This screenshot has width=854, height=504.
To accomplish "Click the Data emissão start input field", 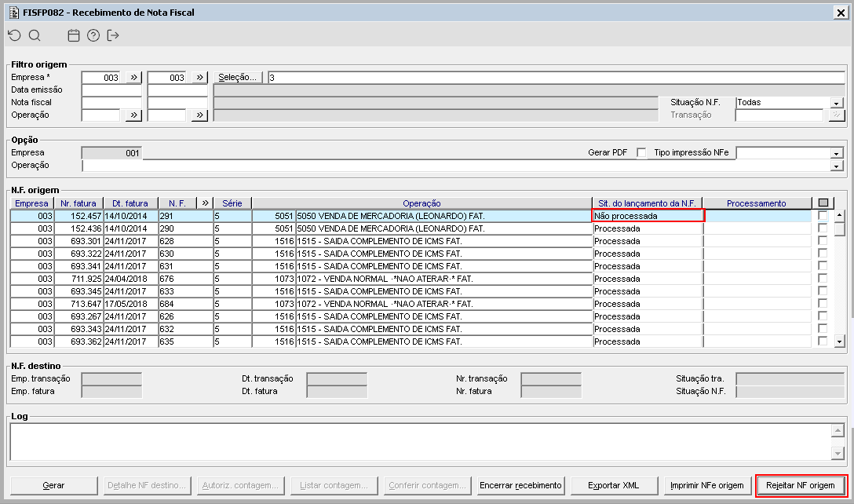I will click(111, 90).
